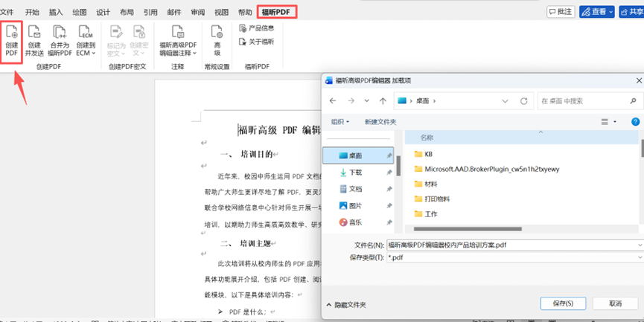Click the 创建PDF button in the ribbon

pos(12,40)
